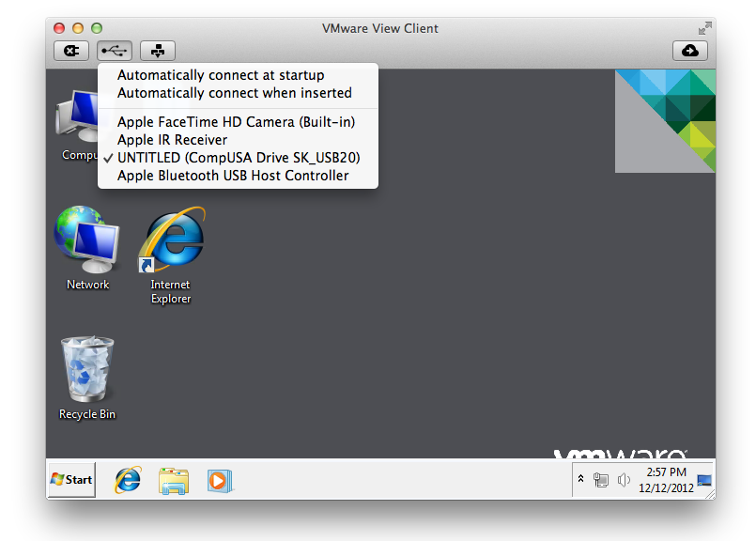756x541 pixels.
Task: Click the disconnect session toolbar icon
Action: click(71, 51)
